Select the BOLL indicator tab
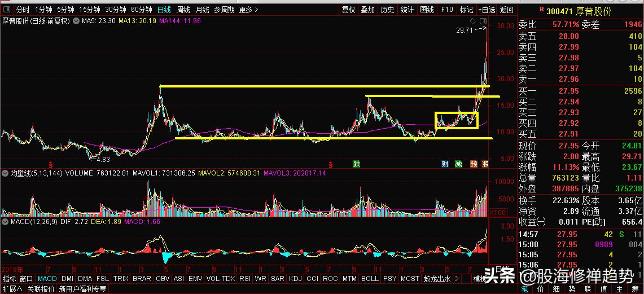This screenshot has height=294, width=644. 370,279
